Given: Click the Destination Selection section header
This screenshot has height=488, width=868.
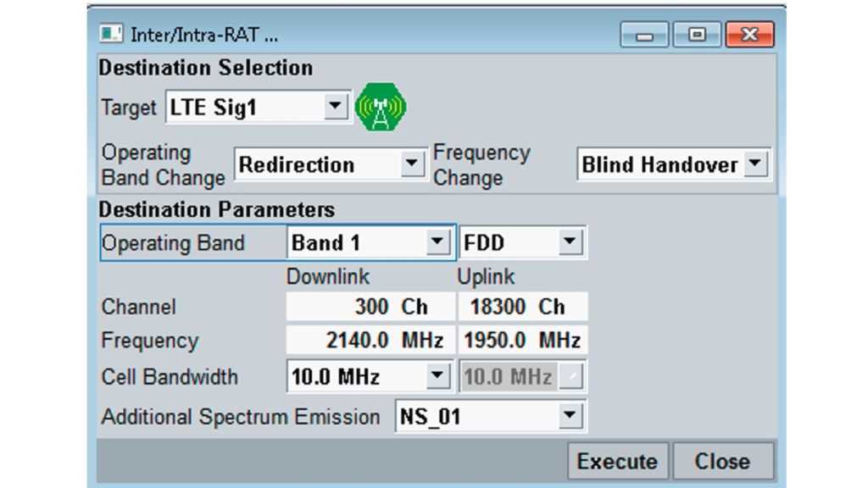Looking at the screenshot, I should pos(205,68).
